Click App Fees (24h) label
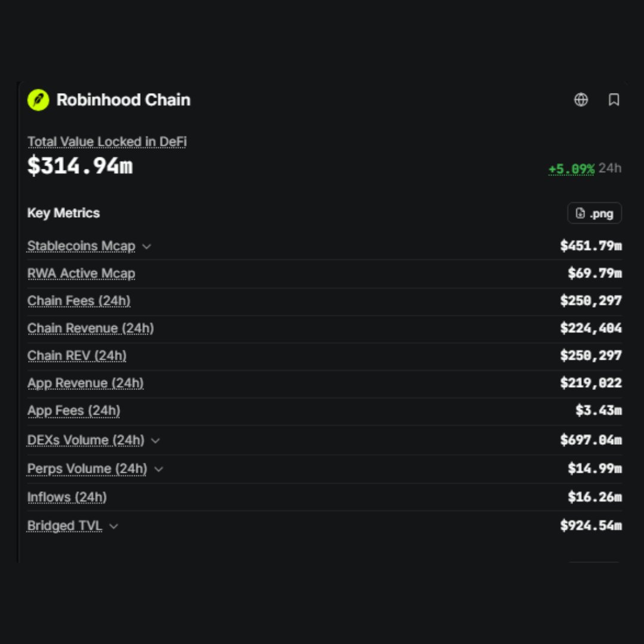 click(x=73, y=411)
